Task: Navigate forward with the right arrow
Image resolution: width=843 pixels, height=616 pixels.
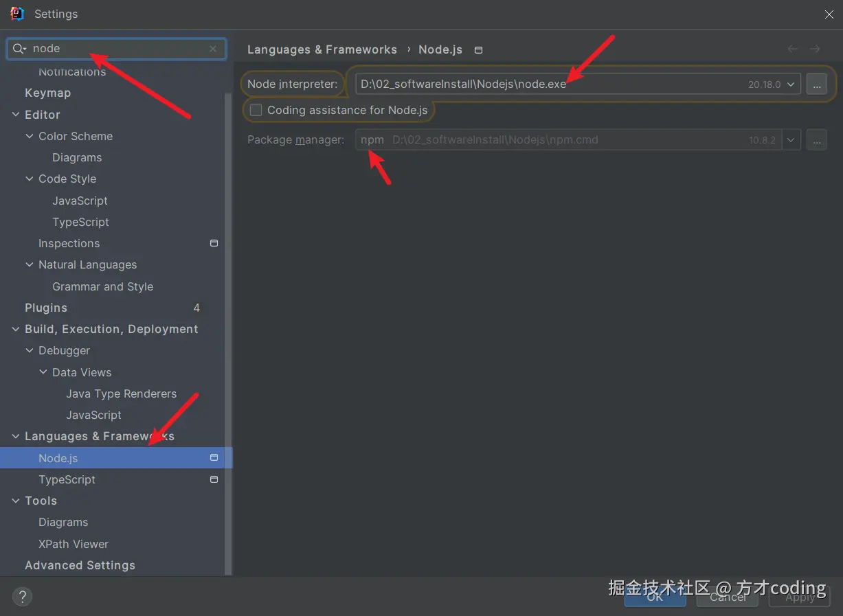Action: 815,49
